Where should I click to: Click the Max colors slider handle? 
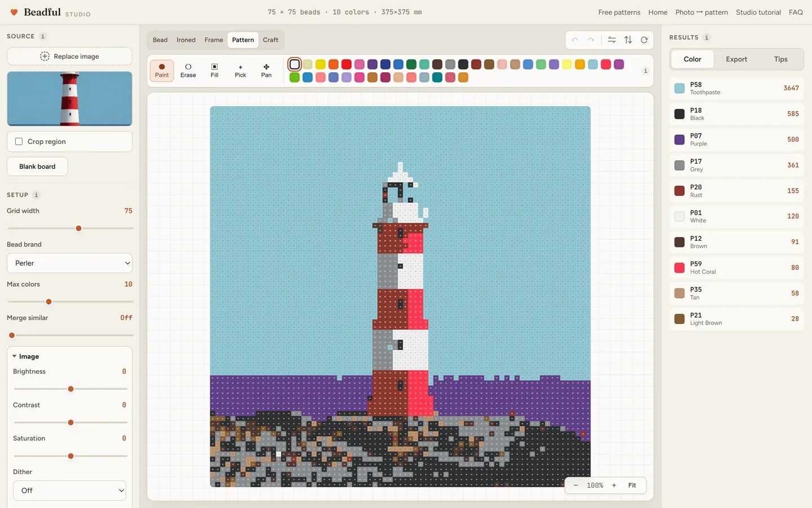tap(49, 302)
